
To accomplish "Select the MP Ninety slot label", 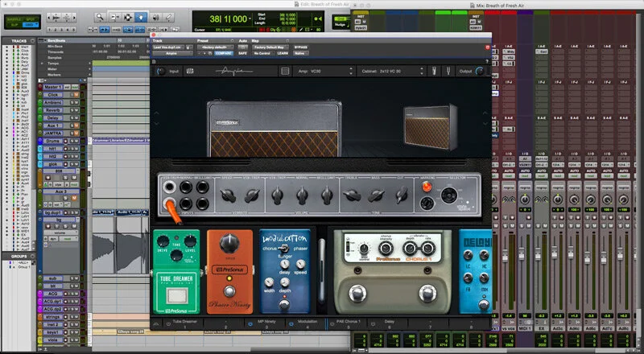I will 266,322.
